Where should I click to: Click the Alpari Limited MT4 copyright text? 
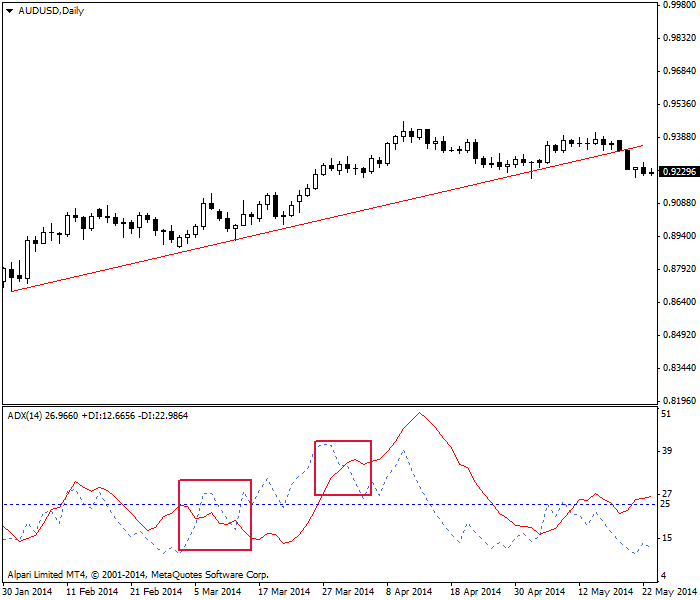pyautogui.click(x=136, y=575)
